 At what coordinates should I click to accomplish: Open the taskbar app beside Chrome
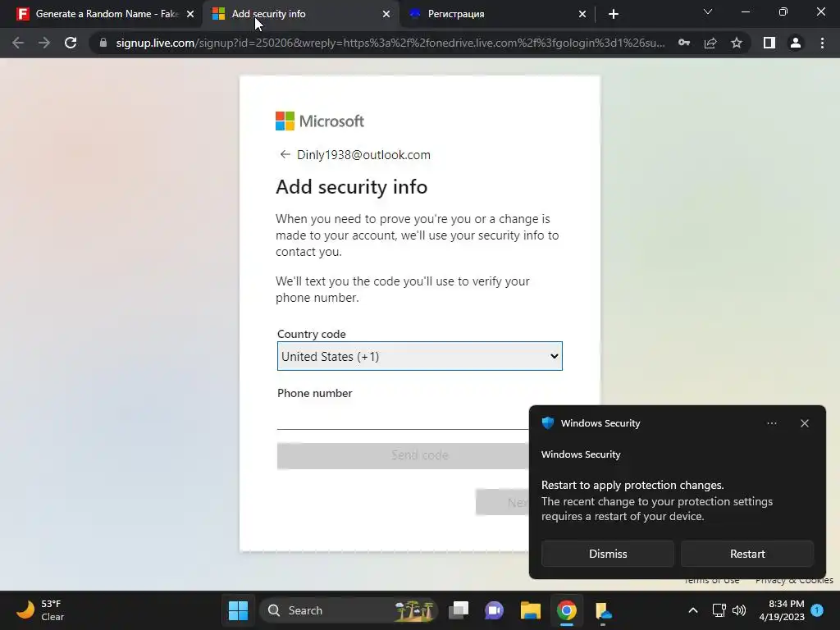pos(603,610)
